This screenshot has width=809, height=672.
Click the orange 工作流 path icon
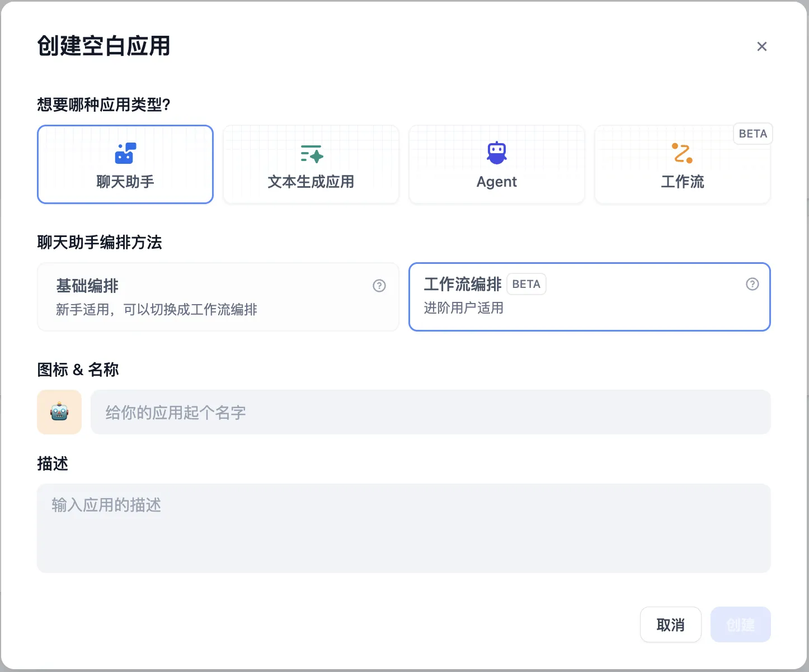(x=682, y=153)
